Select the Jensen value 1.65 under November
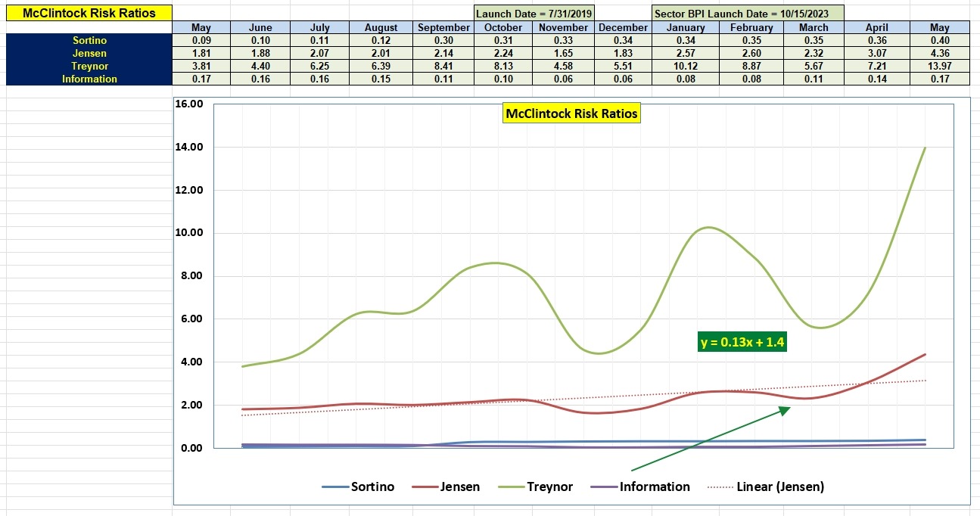 (x=563, y=53)
